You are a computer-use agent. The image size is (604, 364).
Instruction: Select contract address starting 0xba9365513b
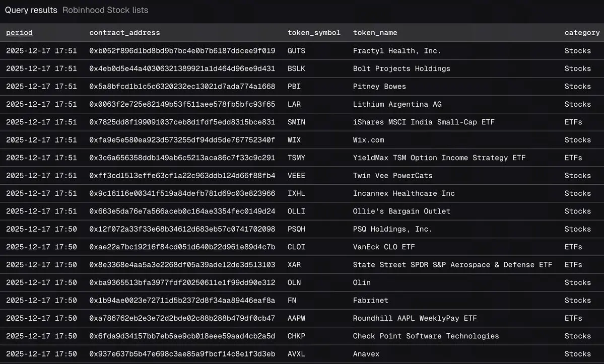(182, 282)
